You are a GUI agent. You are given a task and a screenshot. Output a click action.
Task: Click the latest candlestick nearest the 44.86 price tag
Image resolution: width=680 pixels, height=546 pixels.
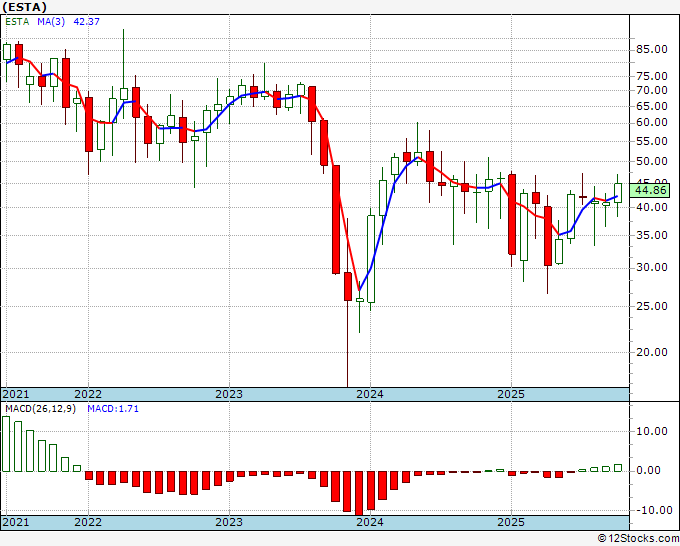[x=618, y=193]
